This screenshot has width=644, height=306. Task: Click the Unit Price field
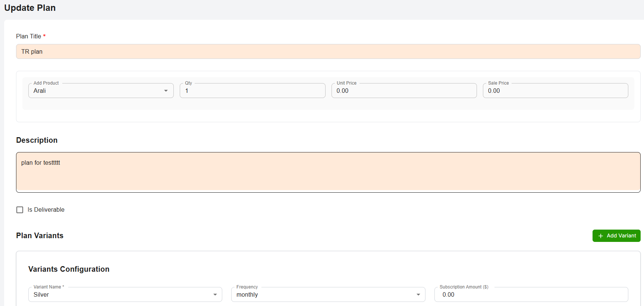coord(403,91)
